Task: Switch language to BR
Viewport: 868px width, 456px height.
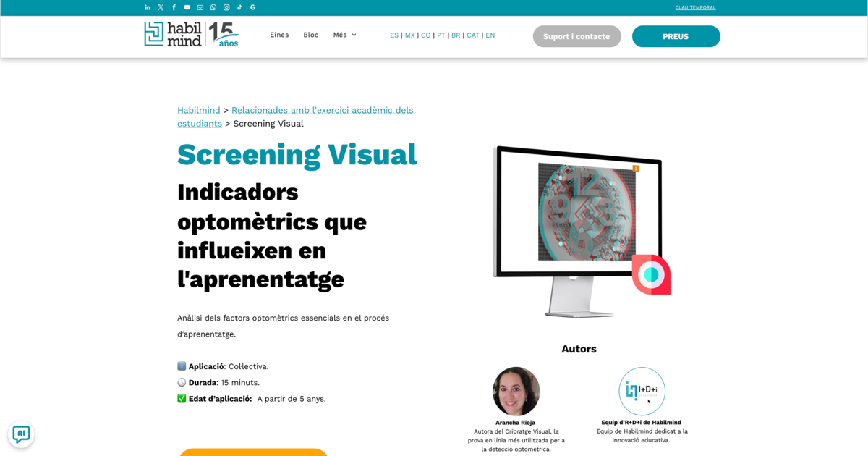Action: point(456,35)
